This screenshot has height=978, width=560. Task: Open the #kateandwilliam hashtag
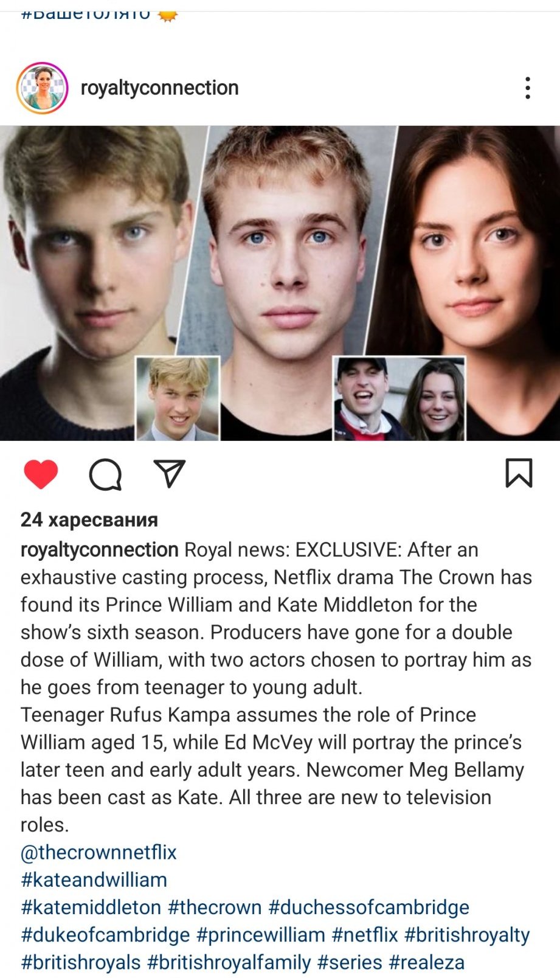pos(94,879)
